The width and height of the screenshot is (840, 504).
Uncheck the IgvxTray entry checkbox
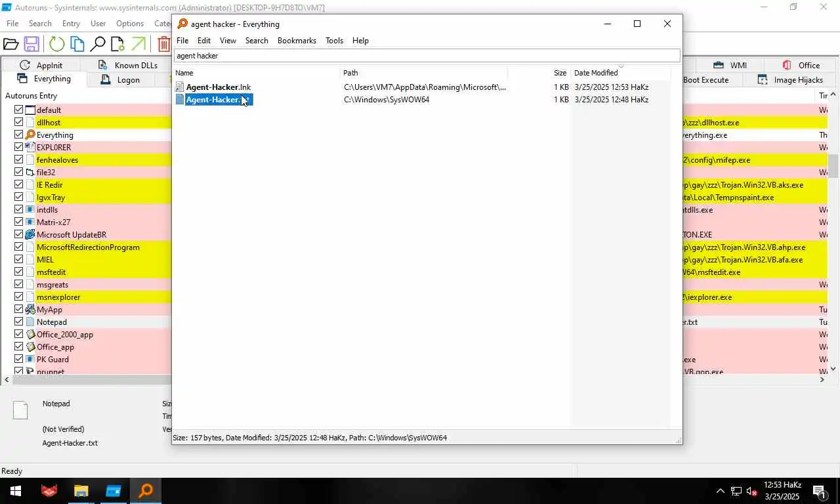pyautogui.click(x=19, y=198)
